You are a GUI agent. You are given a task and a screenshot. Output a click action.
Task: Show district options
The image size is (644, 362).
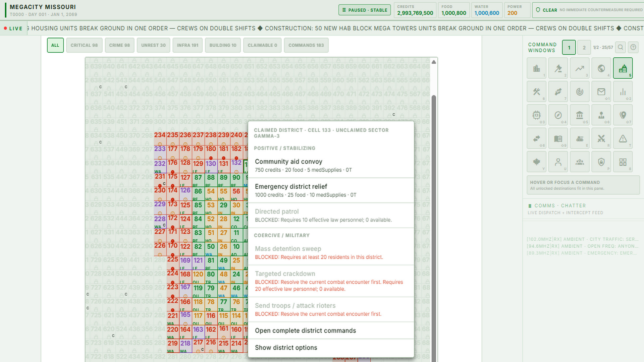coord(331,348)
